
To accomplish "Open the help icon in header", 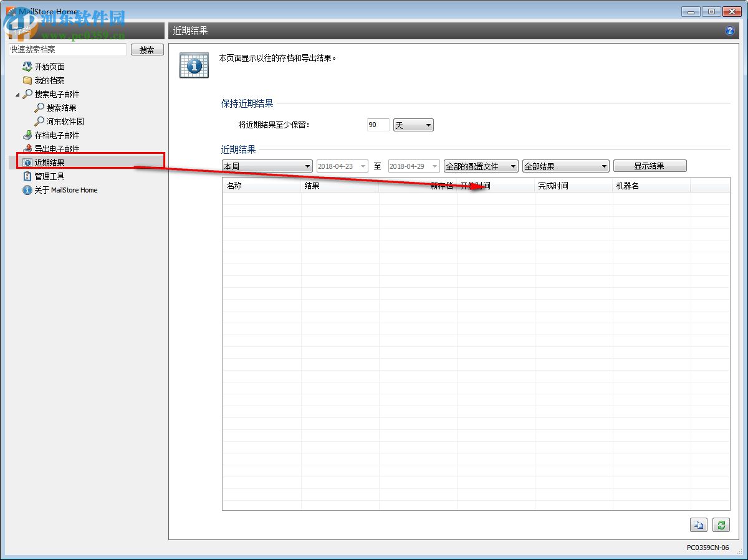I will click(730, 31).
